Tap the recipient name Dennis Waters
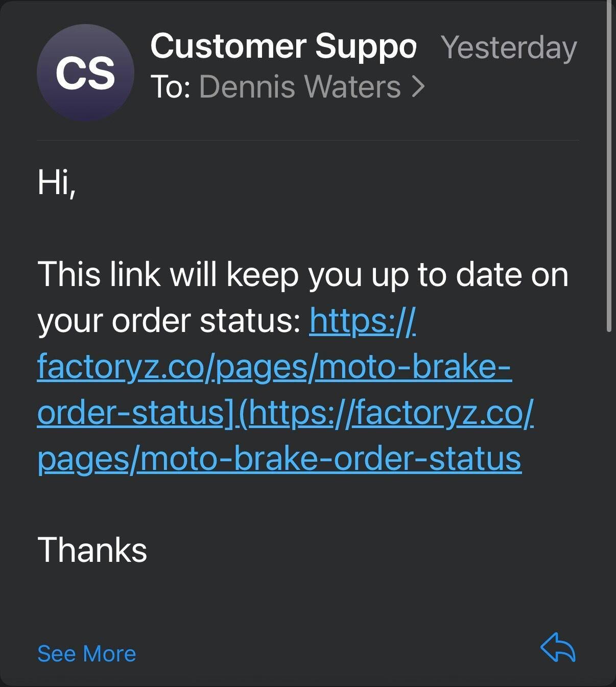 click(x=300, y=87)
